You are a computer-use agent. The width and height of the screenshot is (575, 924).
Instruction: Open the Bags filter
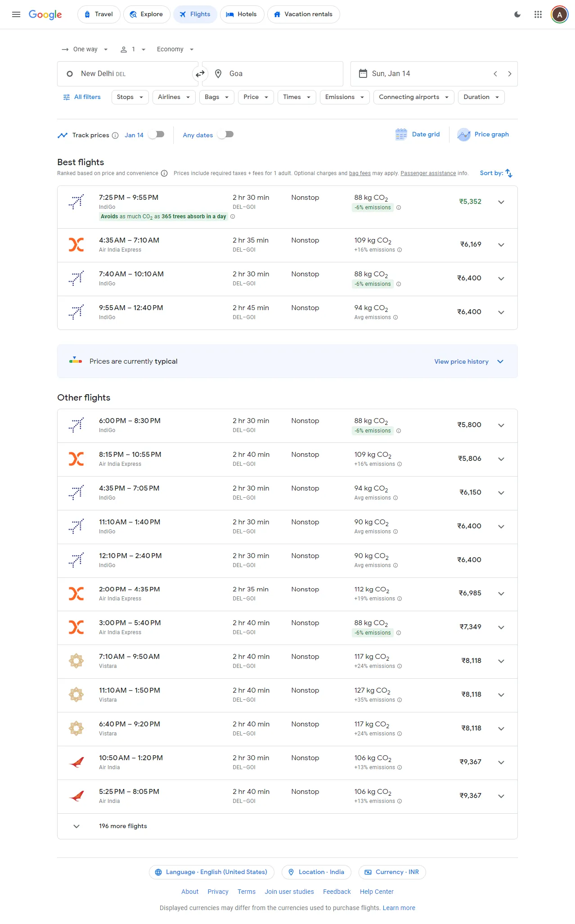point(217,97)
